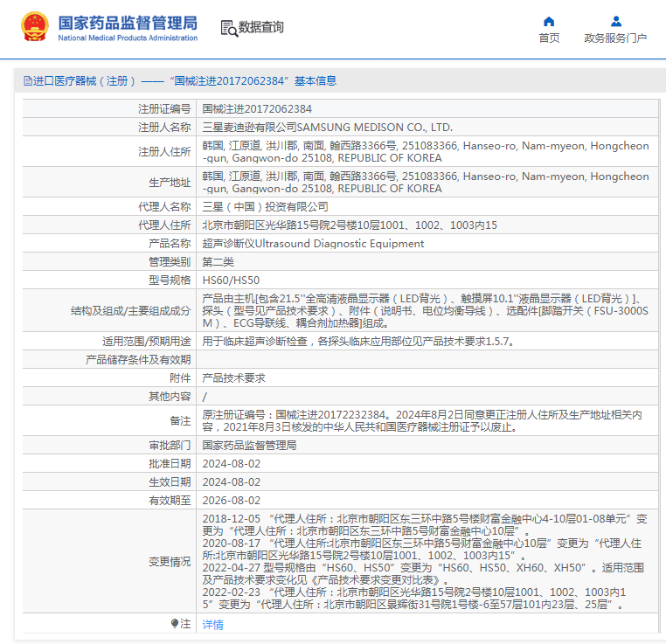
Task: Click the 国家药品监督管理局 site title
Action: point(128,22)
